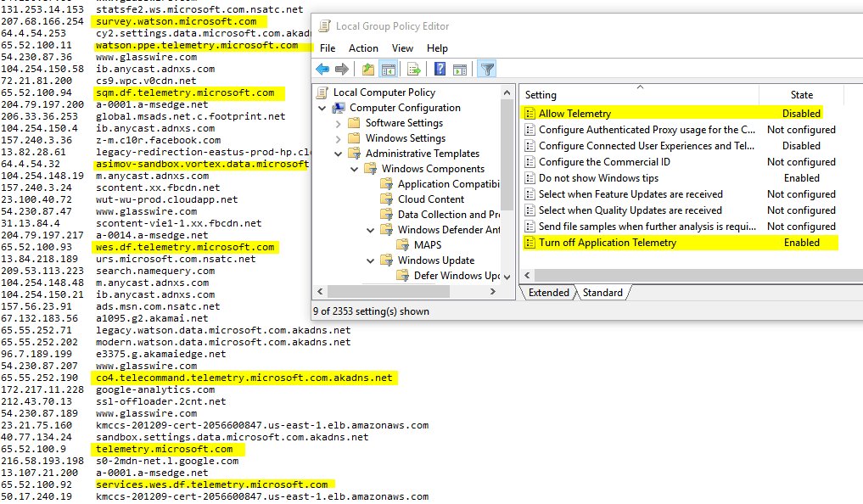Click the Local Group Policy Editor title icon
The width and height of the screenshot is (863, 504).
click(x=325, y=25)
